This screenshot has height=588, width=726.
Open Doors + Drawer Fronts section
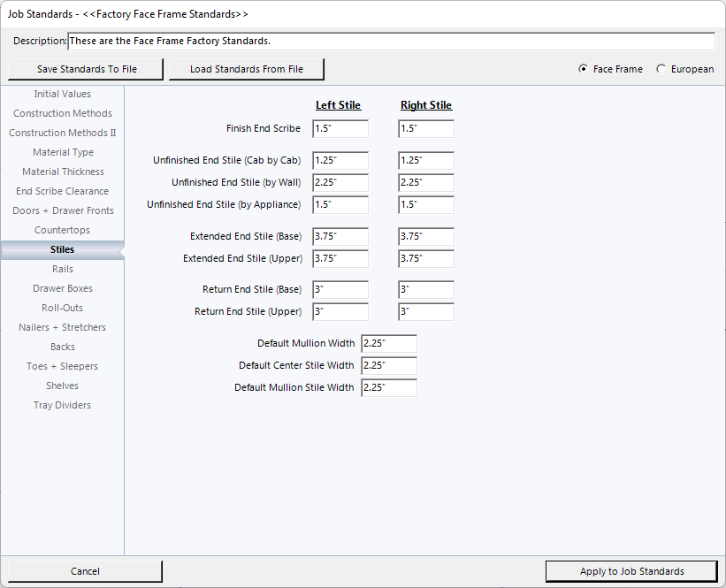[x=62, y=210]
